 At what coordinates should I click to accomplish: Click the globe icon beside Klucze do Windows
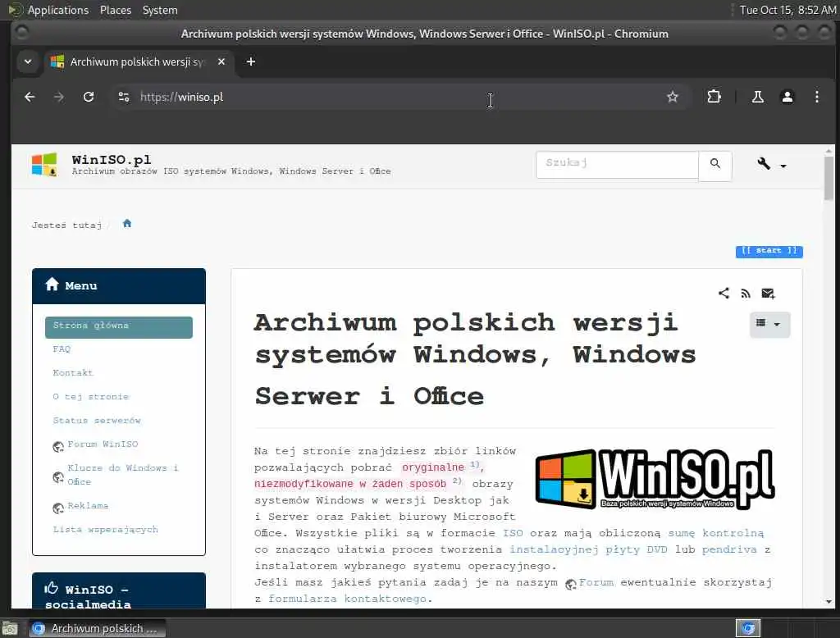tap(58, 476)
